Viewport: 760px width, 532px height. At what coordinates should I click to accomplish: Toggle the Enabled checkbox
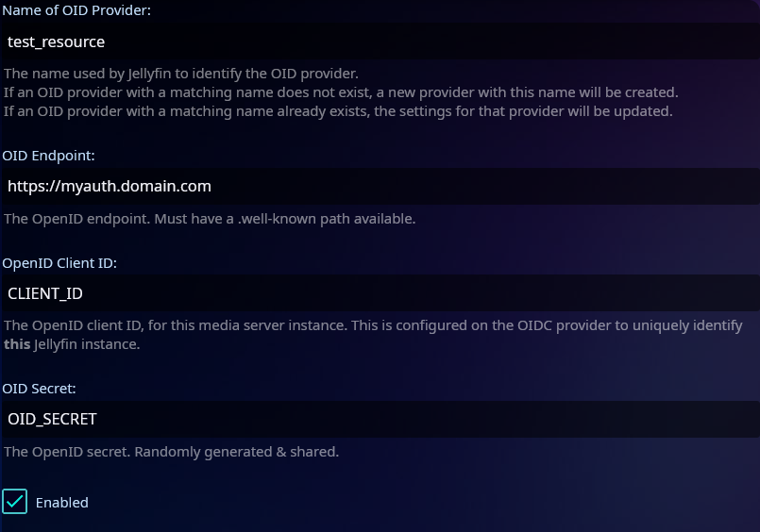(x=15, y=502)
